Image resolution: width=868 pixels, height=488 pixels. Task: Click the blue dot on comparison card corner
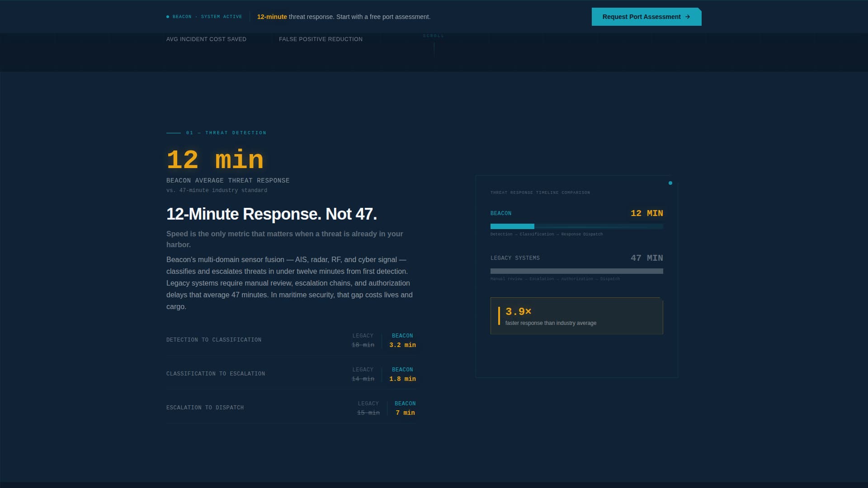click(x=670, y=183)
